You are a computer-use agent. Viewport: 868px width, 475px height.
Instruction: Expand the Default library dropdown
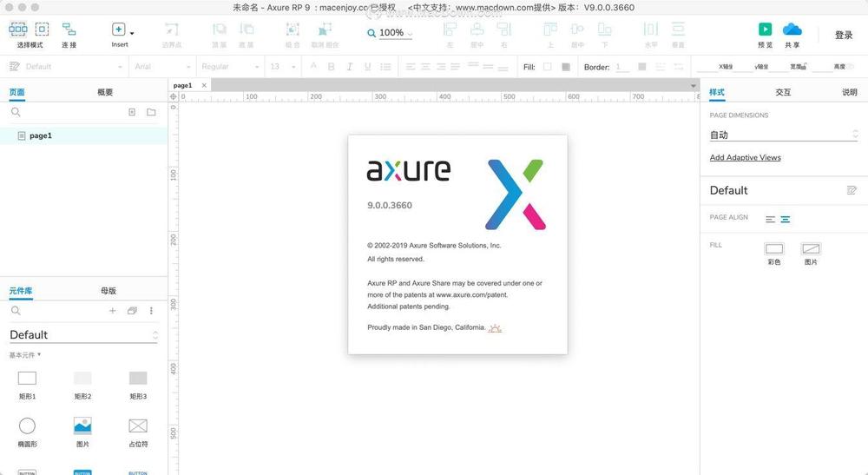[x=83, y=335]
